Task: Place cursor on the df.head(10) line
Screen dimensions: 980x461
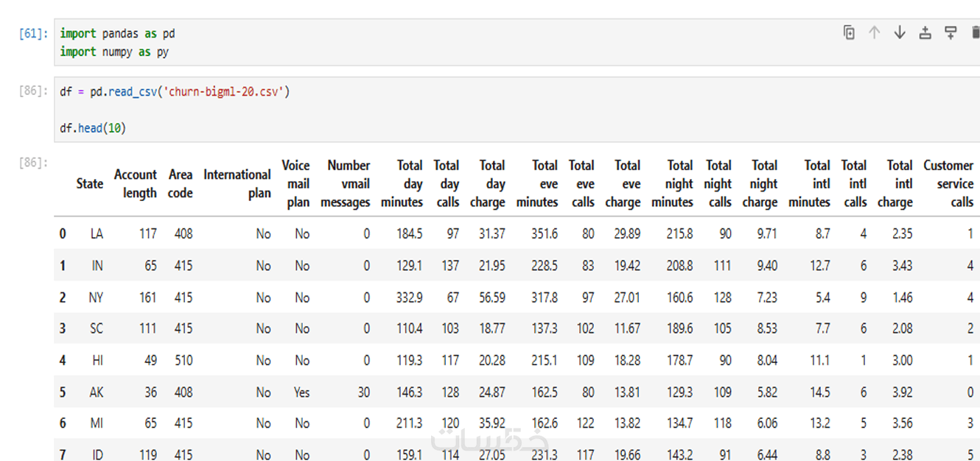Action: [x=94, y=128]
